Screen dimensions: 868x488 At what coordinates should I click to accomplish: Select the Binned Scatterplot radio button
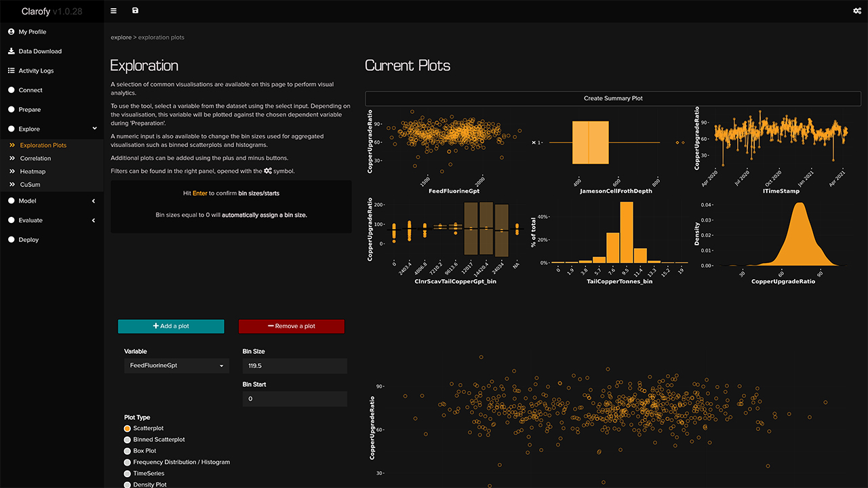(127, 440)
